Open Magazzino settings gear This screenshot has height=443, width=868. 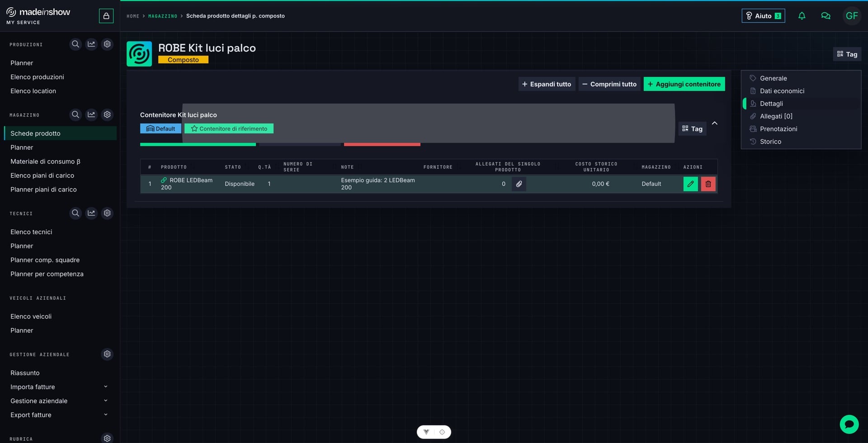107,115
